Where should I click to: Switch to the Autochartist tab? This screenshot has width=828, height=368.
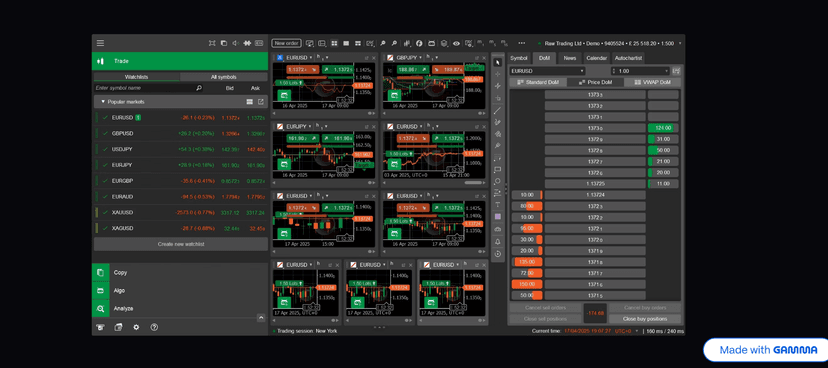(x=628, y=58)
